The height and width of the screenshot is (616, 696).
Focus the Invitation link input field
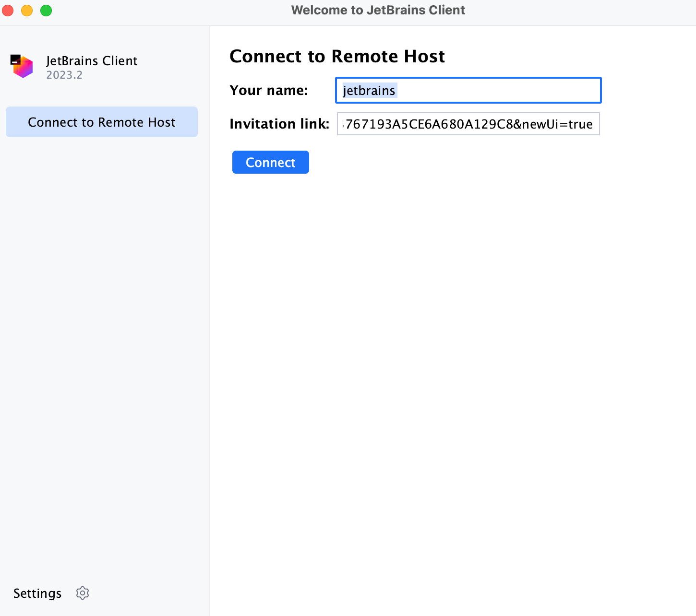coord(468,124)
